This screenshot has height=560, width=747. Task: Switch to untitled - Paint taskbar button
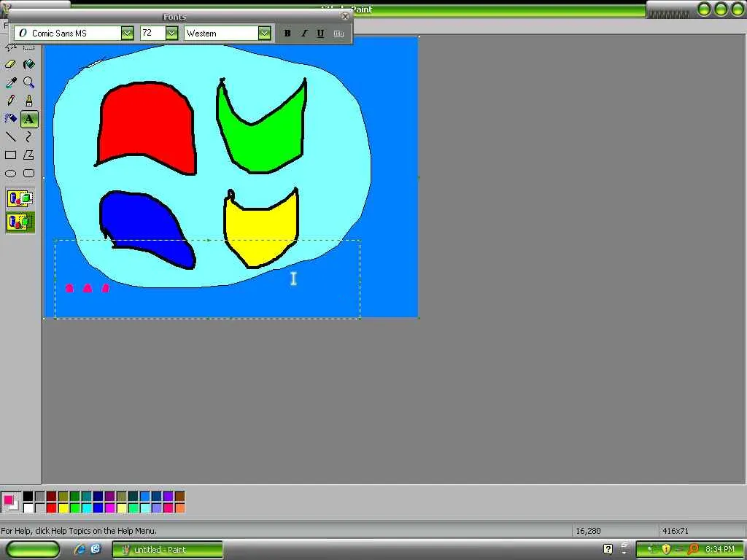click(168, 550)
